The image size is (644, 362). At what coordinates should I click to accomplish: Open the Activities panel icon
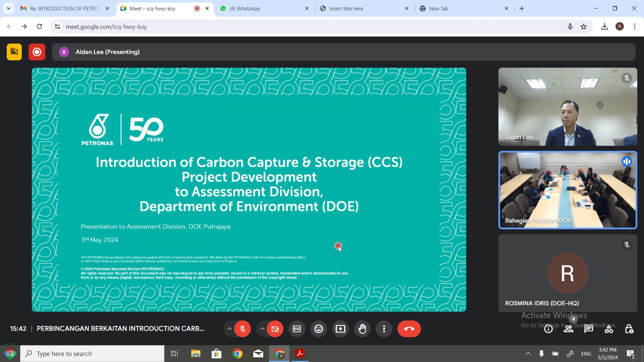(609, 329)
